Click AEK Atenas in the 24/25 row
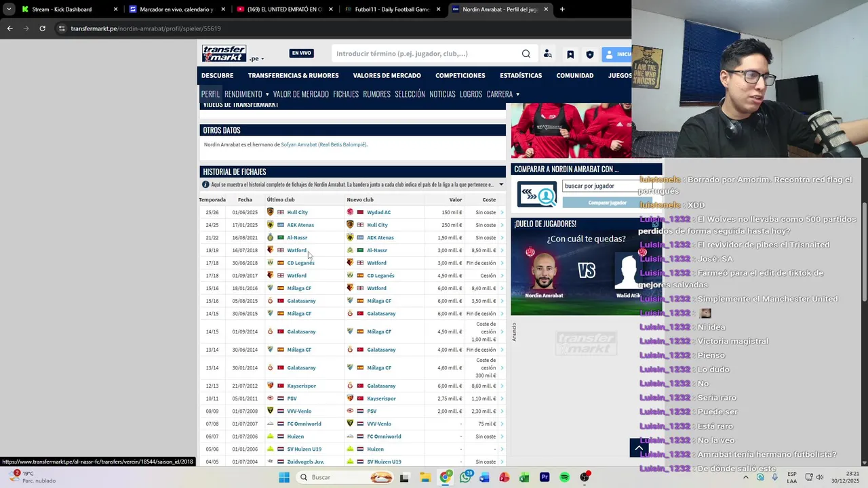This screenshot has height=488, width=868. click(x=300, y=225)
